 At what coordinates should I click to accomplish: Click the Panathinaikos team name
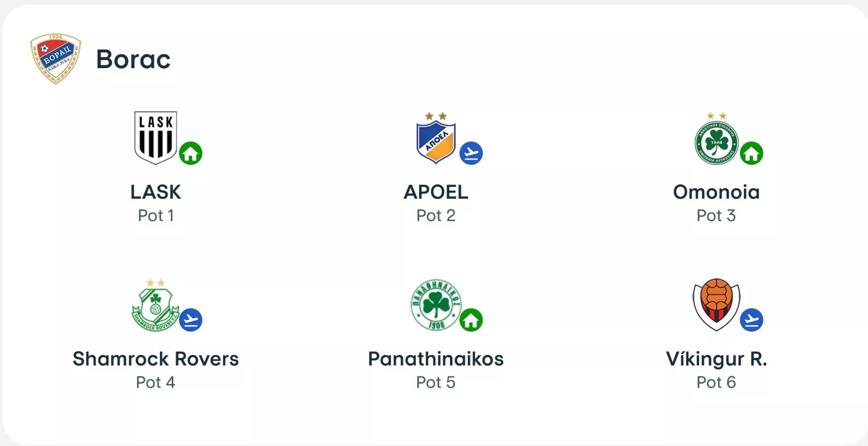click(x=436, y=359)
